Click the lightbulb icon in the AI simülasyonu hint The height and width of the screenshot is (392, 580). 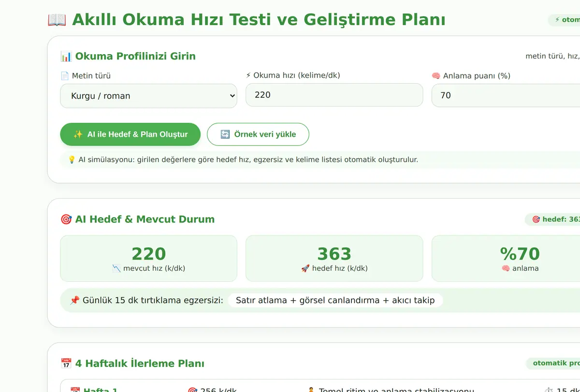point(72,160)
